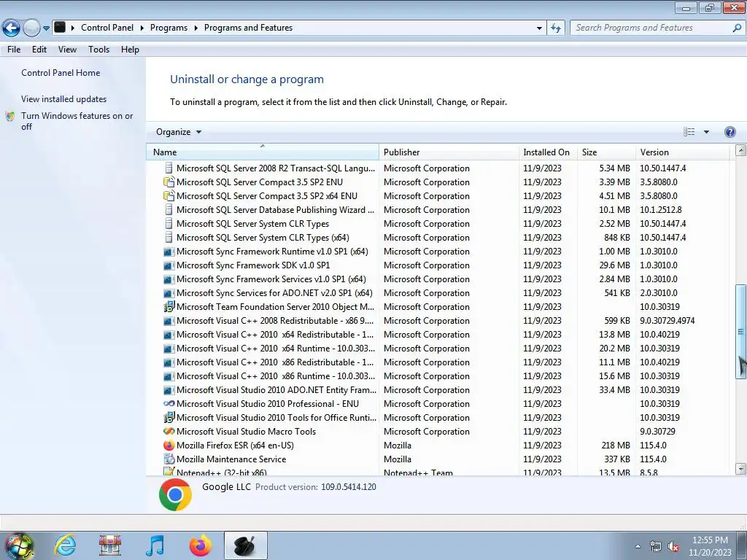Sort by the Publisher column header
Image resolution: width=747 pixels, height=560 pixels.
[449, 152]
